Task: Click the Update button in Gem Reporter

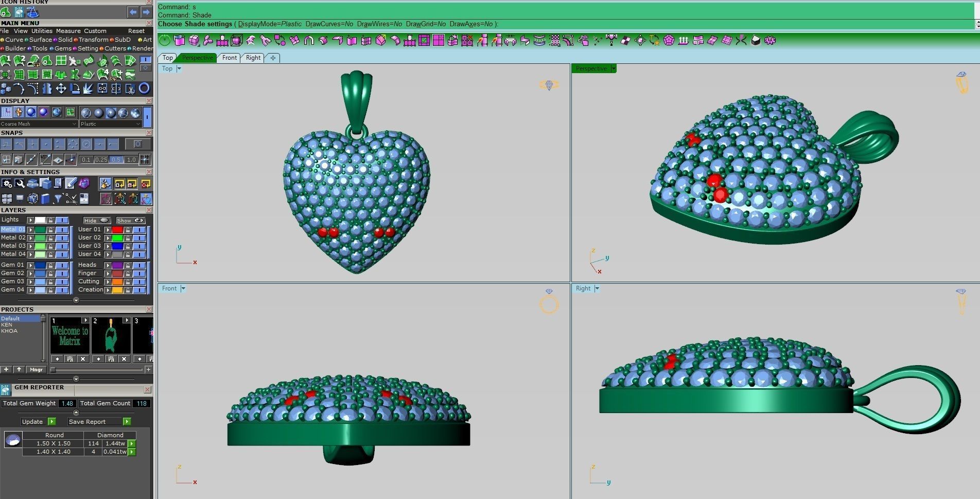Action: click(x=38, y=421)
